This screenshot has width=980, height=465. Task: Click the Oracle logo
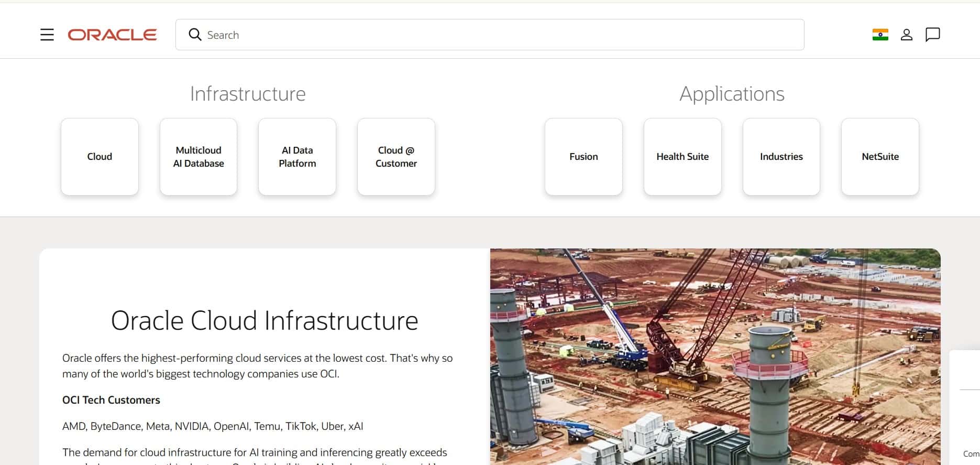pos(112,35)
